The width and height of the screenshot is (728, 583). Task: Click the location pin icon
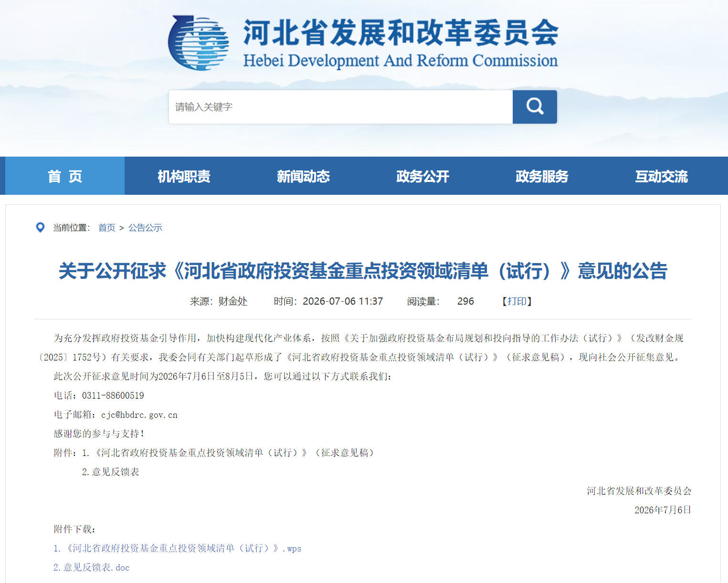pyautogui.click(x=41, y=227)
